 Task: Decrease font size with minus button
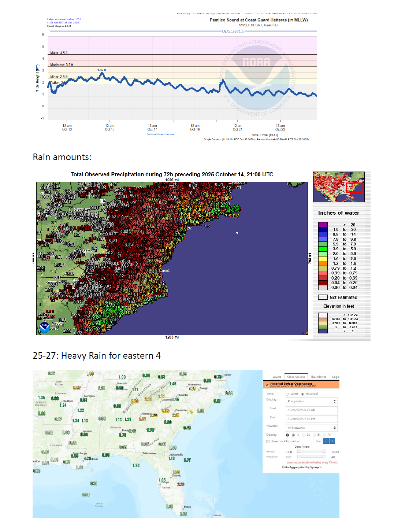click(326, 441)
